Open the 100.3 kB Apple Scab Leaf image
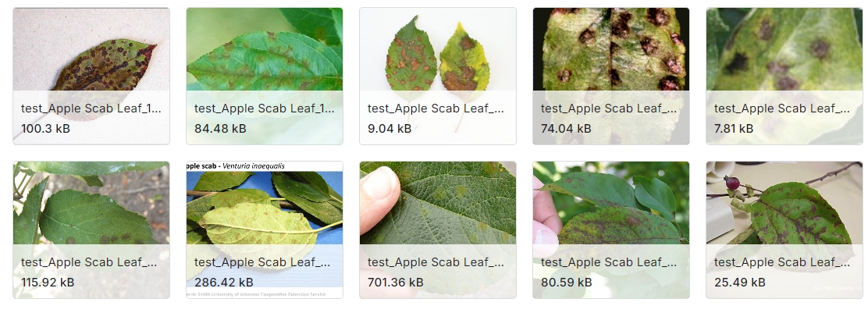868x313 pixels. point(91,76)
